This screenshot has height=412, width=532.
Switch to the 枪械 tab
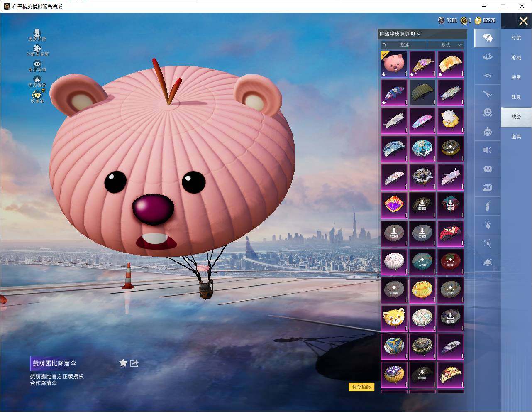click(x=516, y=58)
